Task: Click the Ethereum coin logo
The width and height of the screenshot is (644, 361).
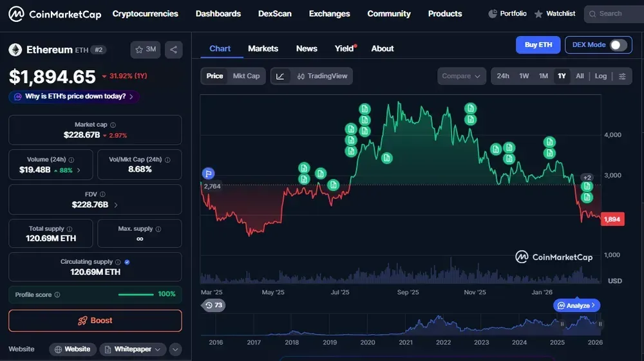Action: (x=15, y=50)
